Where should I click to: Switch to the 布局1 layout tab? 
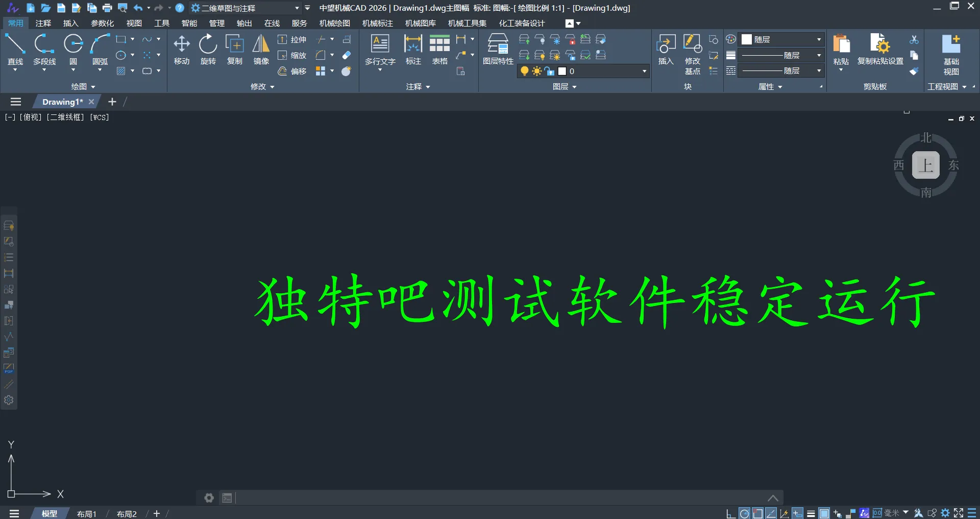pyautogui.click(x=86, y=513)
